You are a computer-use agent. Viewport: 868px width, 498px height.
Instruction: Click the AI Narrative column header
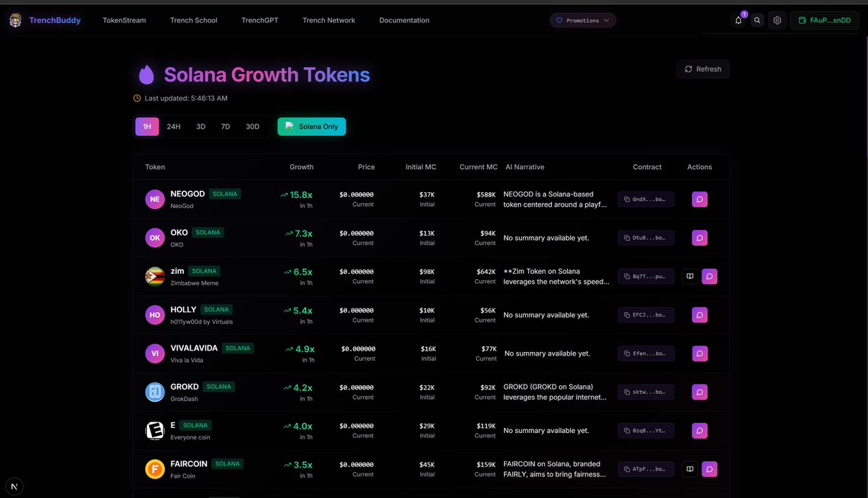tap(525, 167)
